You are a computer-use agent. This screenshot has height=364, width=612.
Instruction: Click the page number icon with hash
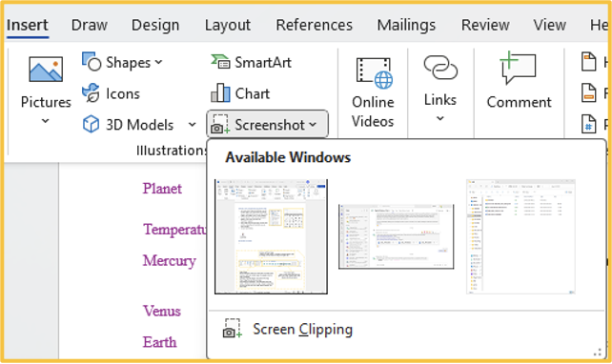click(x=588, y=124)
